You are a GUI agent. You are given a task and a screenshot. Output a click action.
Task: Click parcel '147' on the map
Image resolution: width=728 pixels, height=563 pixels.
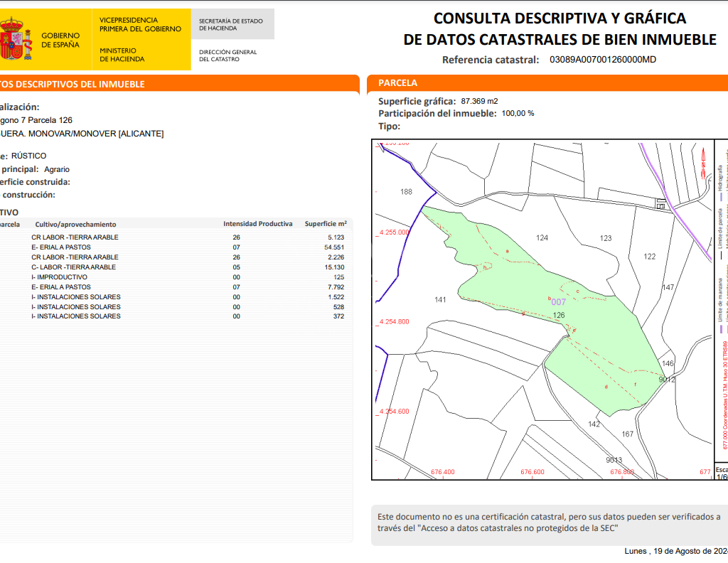668,287
